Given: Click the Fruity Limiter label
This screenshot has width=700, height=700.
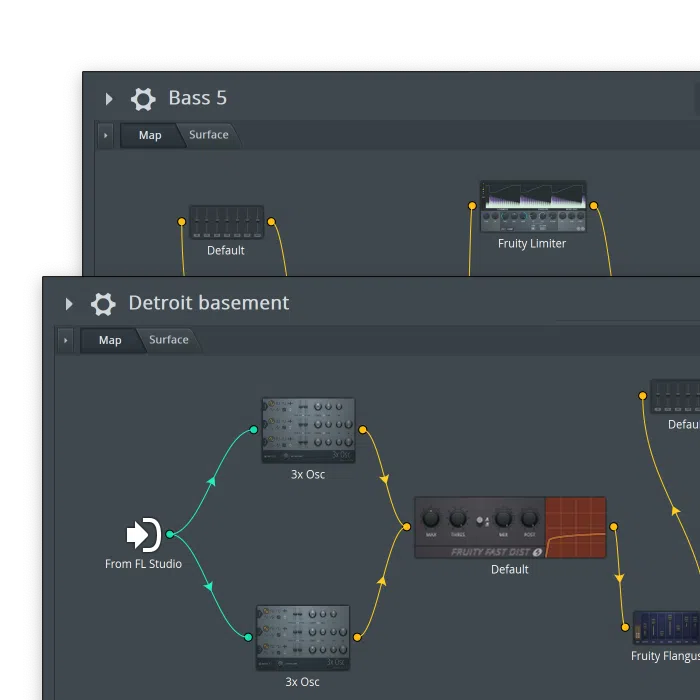Looking at the screenshot, I should 532,244.
